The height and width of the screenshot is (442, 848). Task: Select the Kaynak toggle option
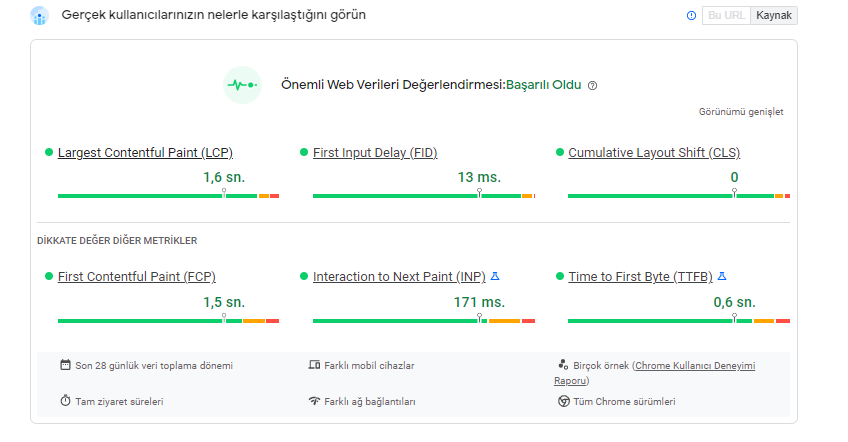coord(774,15)
